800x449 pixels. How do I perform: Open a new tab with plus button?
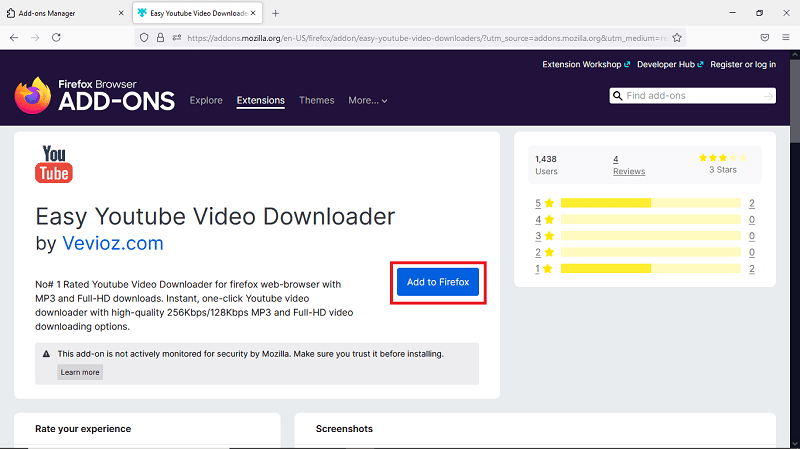tap(276, 13)
